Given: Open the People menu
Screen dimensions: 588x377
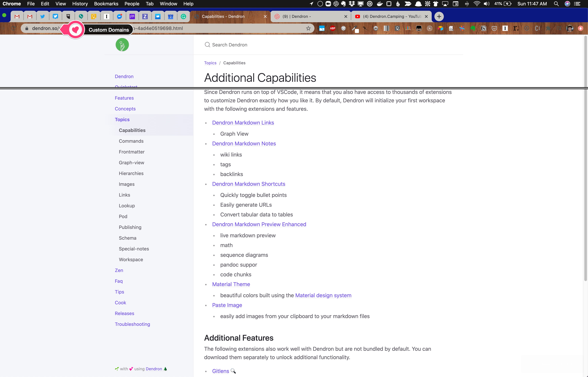Looking at the screenshot, I should coord(132,4).
